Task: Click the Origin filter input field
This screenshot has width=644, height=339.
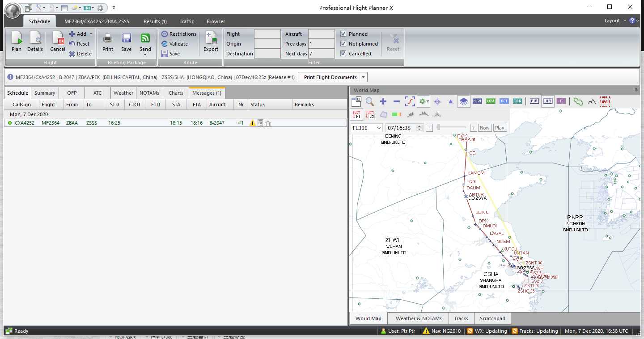Action: 267,44
